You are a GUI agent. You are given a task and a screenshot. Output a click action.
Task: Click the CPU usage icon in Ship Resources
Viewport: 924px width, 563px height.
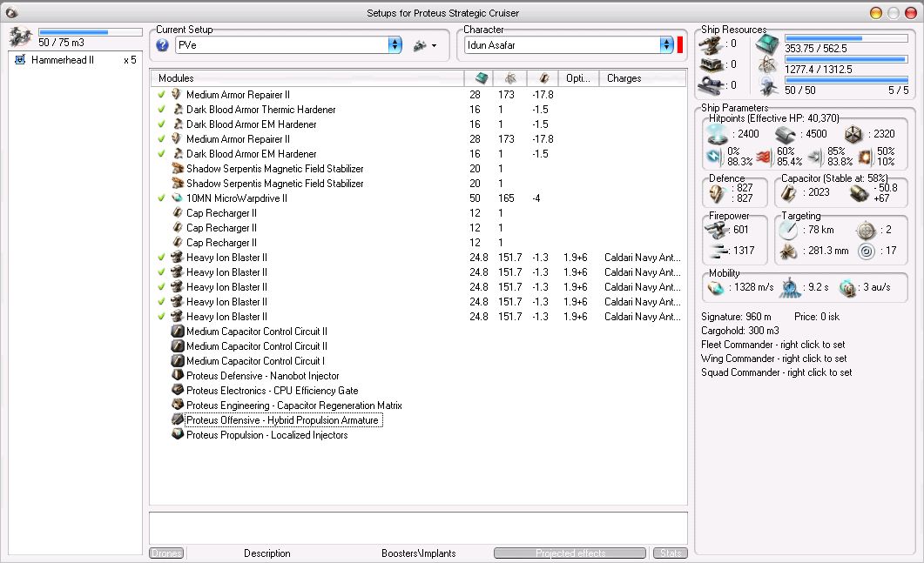[x=768, y=44]
